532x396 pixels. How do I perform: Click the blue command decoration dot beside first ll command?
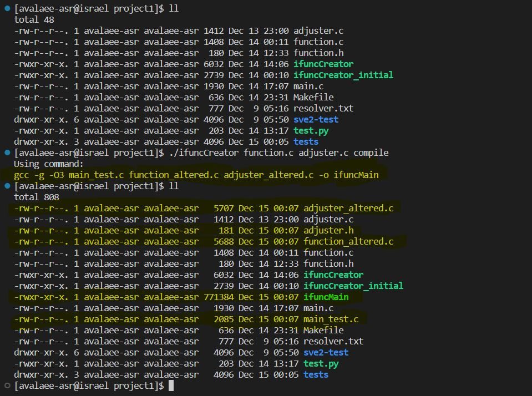(x=7, y=8)
